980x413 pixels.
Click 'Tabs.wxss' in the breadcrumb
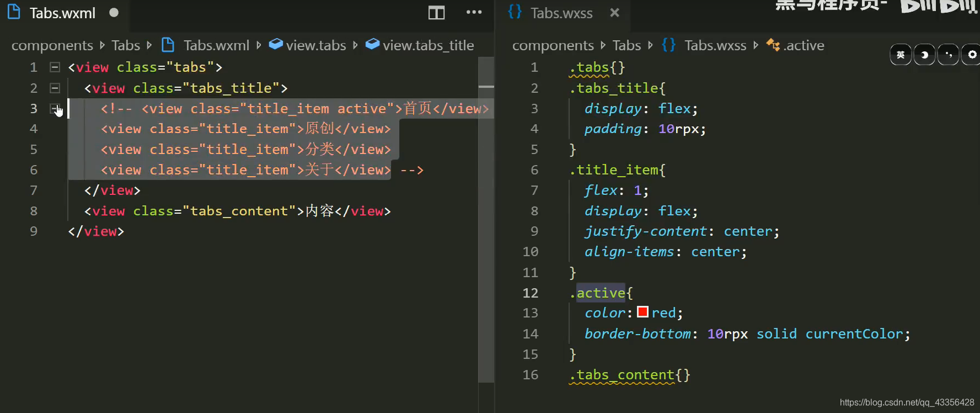[x=715, y=45]
